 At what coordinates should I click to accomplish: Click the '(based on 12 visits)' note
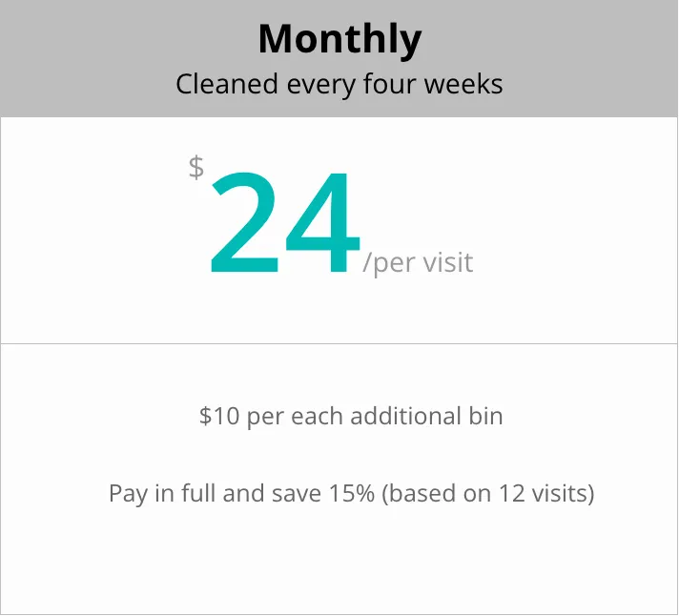tap(488, 494)
